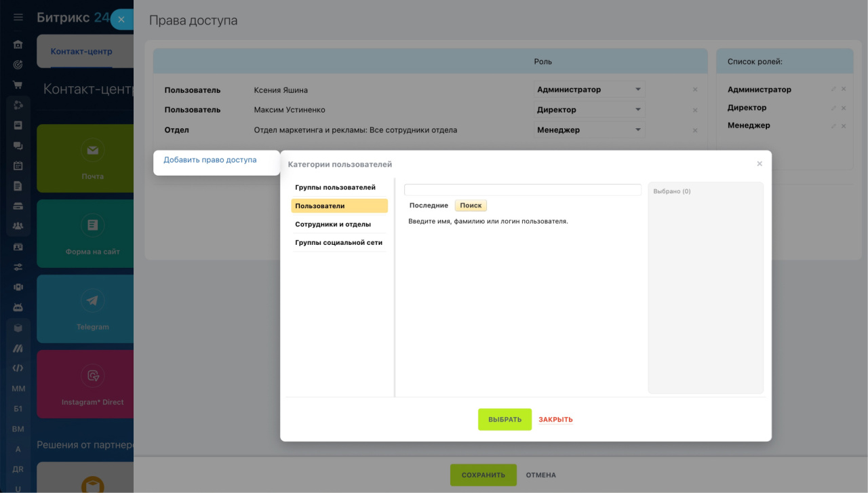
Task: Open role dropdown for Максим Устиненко
Action: 589,110
